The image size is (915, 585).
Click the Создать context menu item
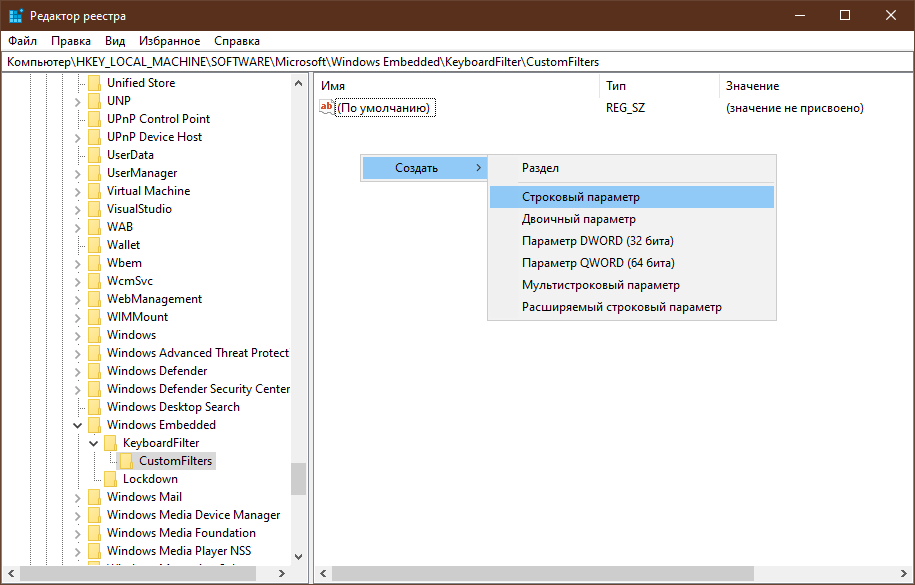click(x=425, y=168)
